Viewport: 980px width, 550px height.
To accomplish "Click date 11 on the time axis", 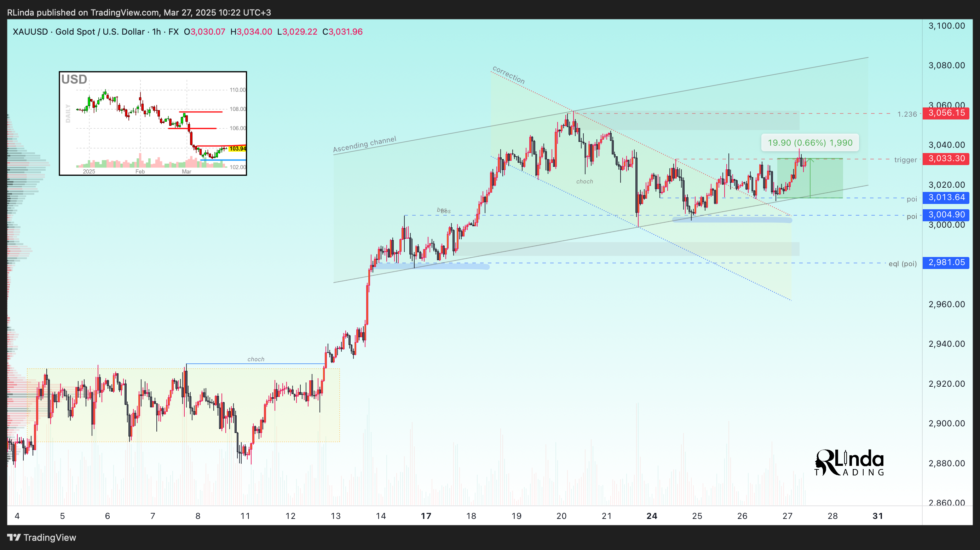I will [246, 516].
